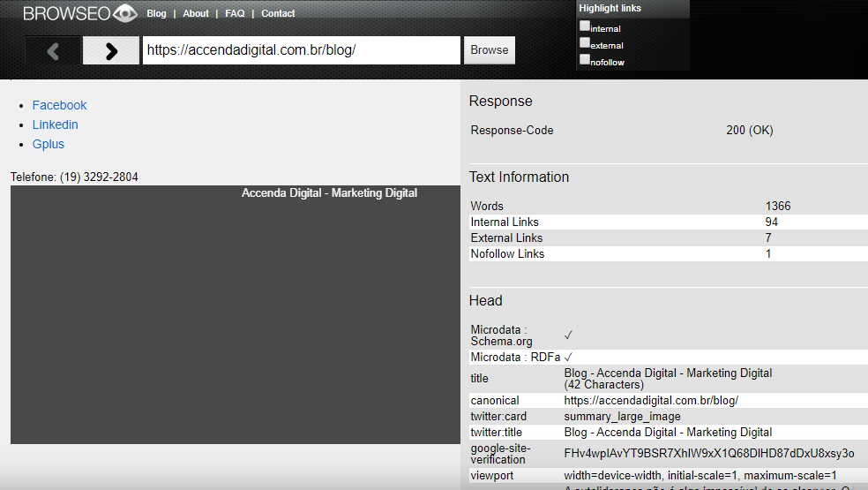Click the Response-Code value 200 (OK)

750,131
